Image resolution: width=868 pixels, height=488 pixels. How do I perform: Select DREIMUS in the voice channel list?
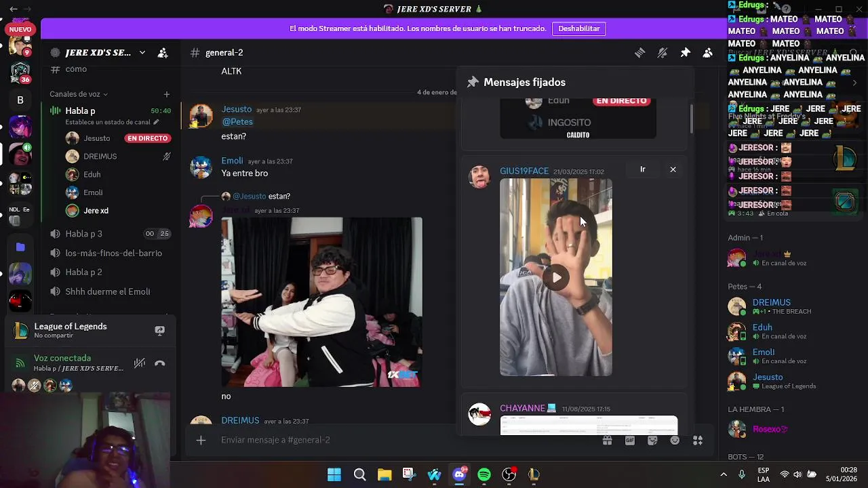pyautogui.click(x=100, y=157)
